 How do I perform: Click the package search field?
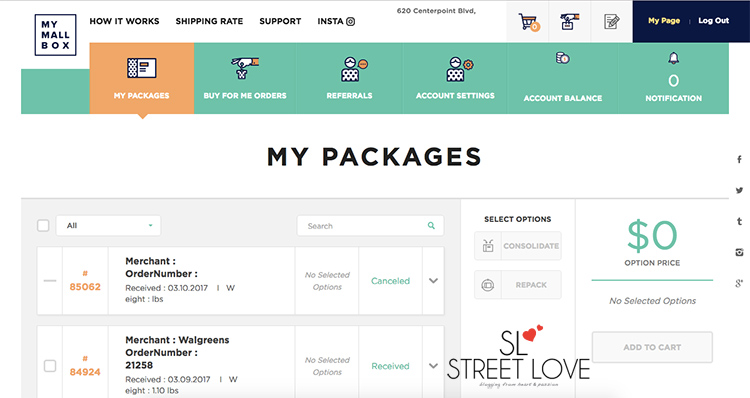[x=370, y=226]
